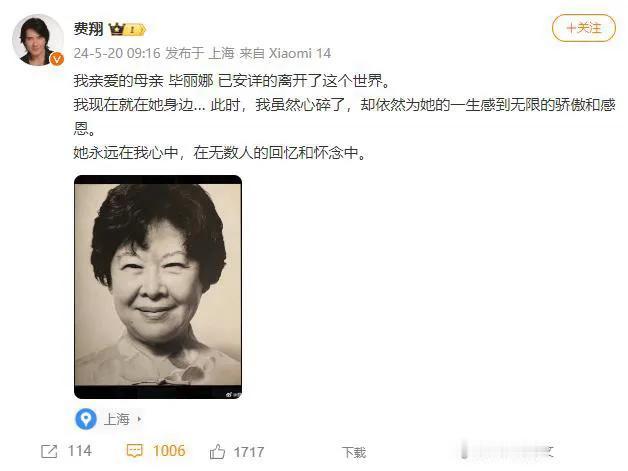
Task: Click the repost count 114
Action: pyautogui.click(x=80, y=451)
